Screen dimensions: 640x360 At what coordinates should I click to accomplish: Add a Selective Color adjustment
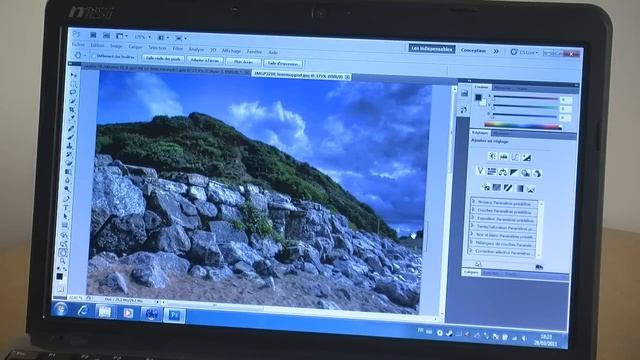[x=531, y=189]
